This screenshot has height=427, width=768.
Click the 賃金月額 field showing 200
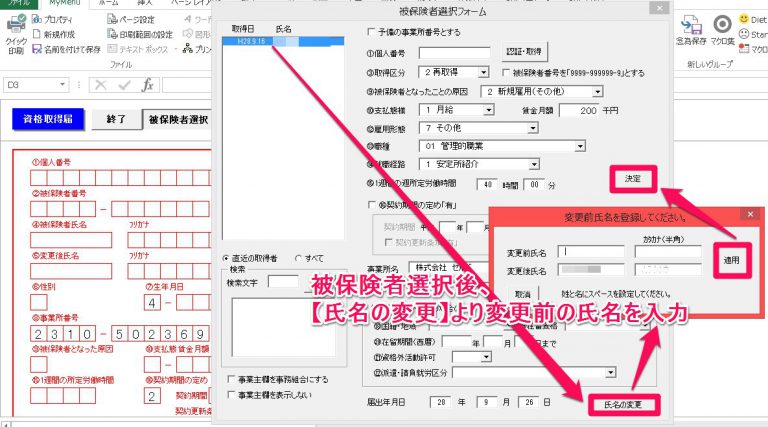pyautogui.click(x=579, y=111)
